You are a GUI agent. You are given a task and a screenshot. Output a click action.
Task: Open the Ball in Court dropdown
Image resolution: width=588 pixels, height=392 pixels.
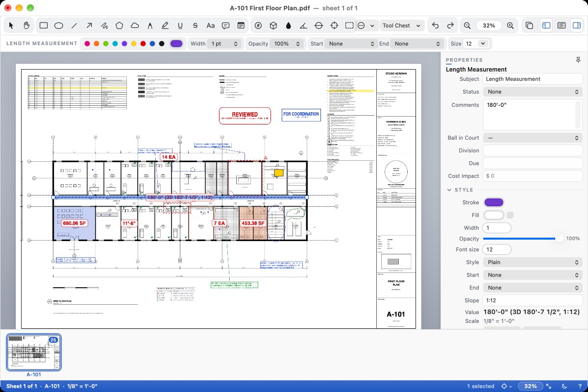(533, 138)
